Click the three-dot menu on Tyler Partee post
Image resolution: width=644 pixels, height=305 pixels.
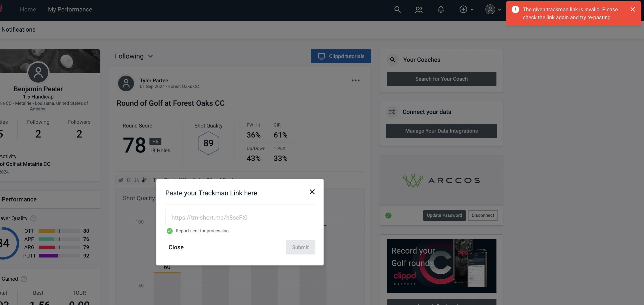click(355, 81)
